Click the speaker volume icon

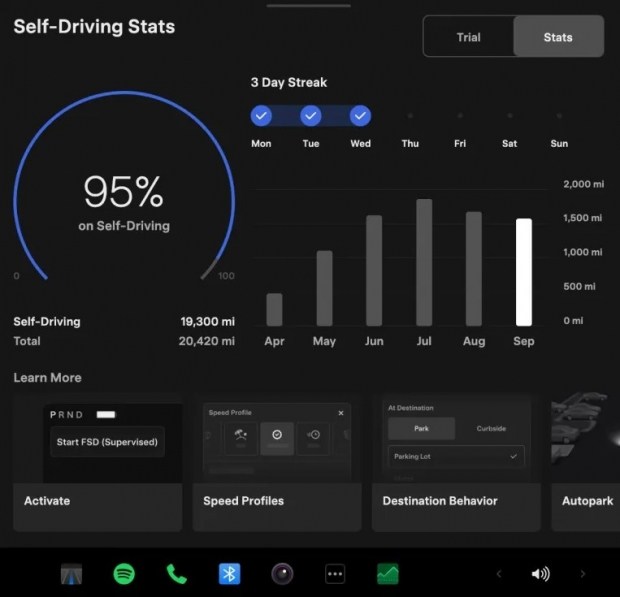pos(540,574)
